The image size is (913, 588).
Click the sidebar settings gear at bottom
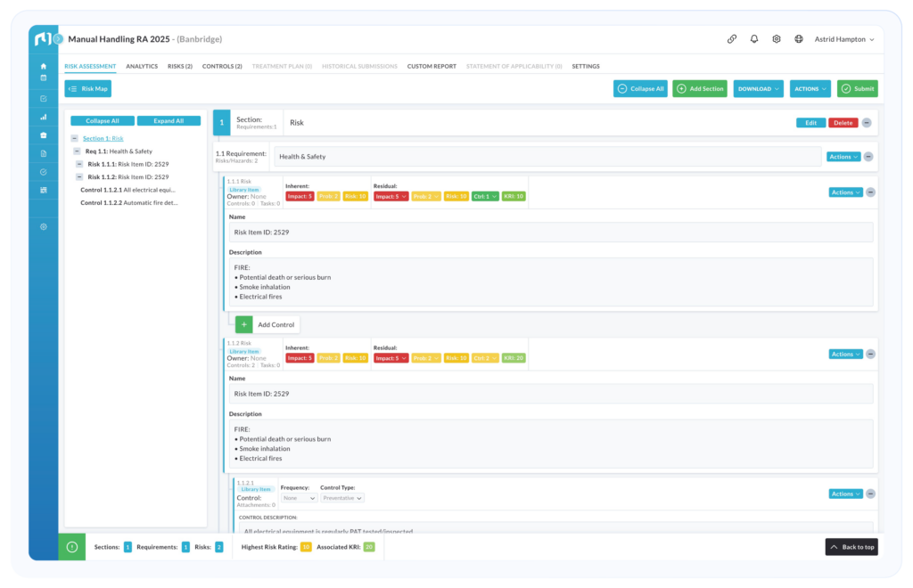[43, 227]
